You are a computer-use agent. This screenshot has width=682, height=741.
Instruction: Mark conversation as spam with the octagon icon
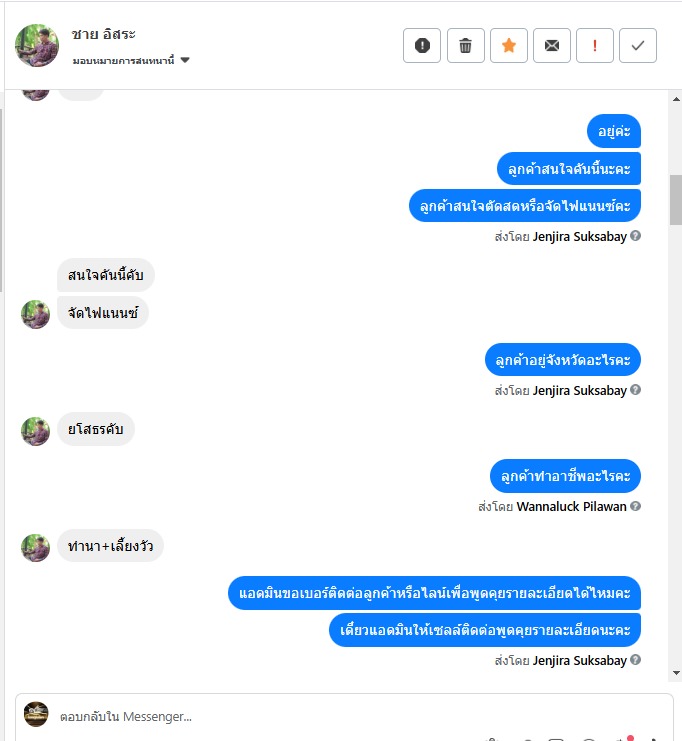(x=422, y=45)
